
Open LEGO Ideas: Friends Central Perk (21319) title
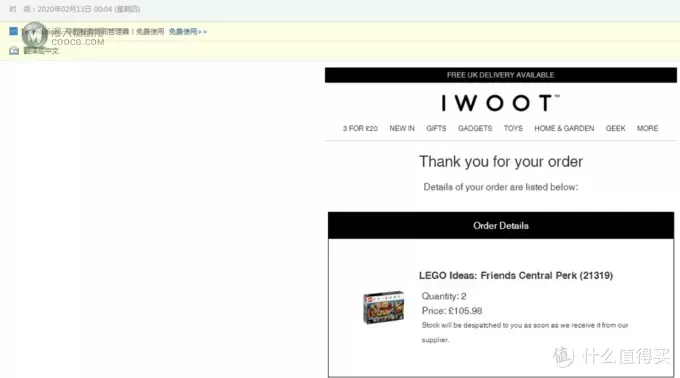516,276
